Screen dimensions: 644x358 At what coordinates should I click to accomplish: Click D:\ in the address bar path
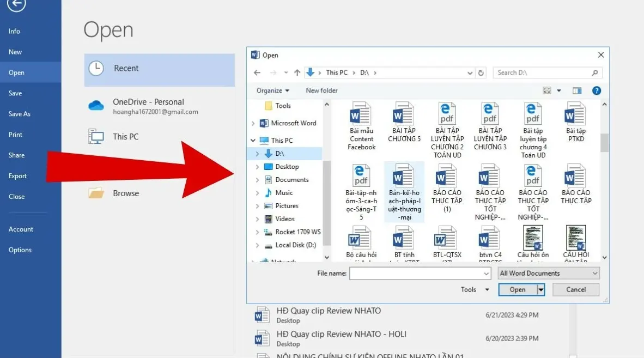pyautogui.click(x=364, y=72)
